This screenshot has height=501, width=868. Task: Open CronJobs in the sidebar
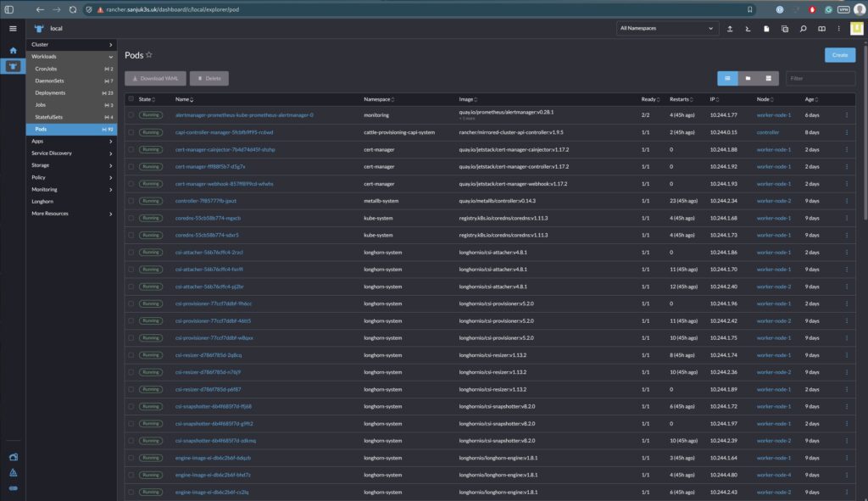pyautogui.click(x=71, y=69)
